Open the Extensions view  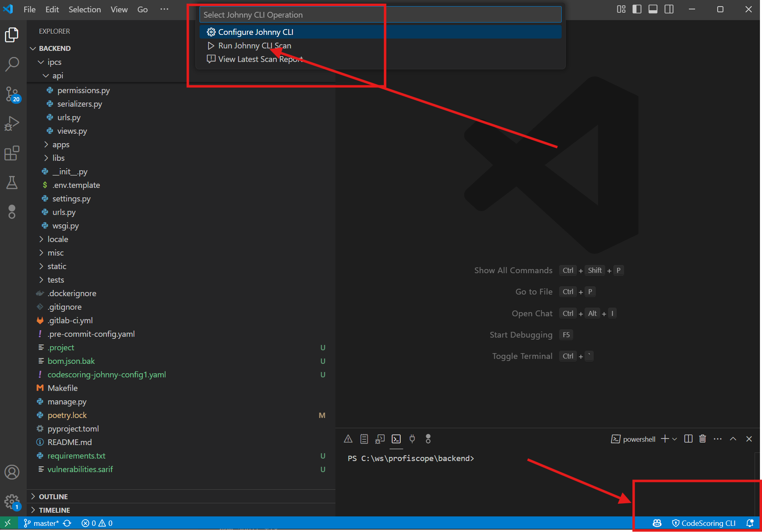12,153
